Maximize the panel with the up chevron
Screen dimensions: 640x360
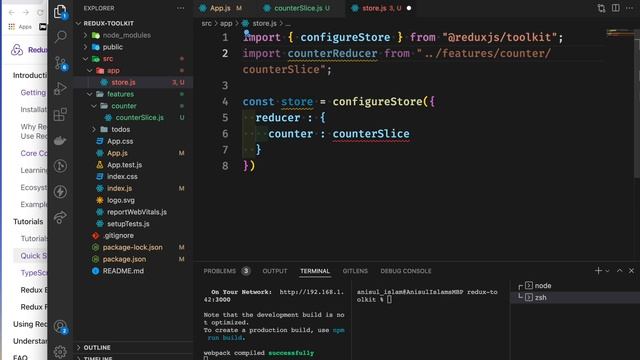coord(620,271)
